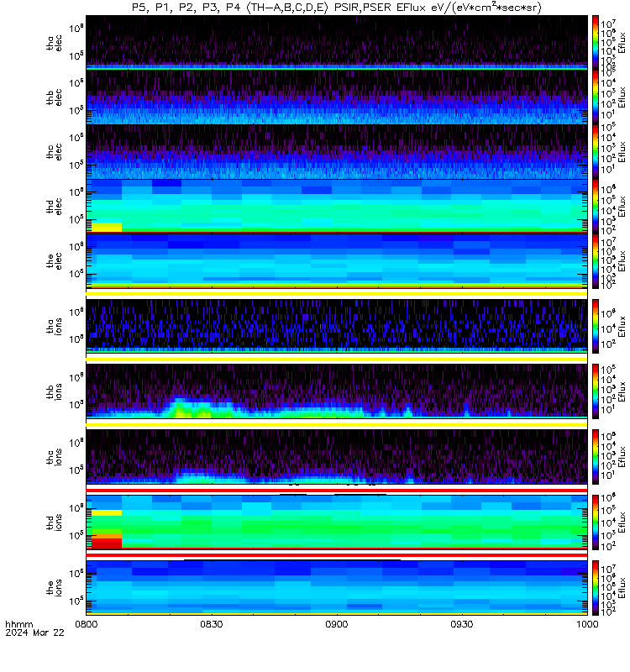Click inside the tha elec spectrogram panel
Image resolution: width=630 pixels, height=672 pixels.
[337, 43]
